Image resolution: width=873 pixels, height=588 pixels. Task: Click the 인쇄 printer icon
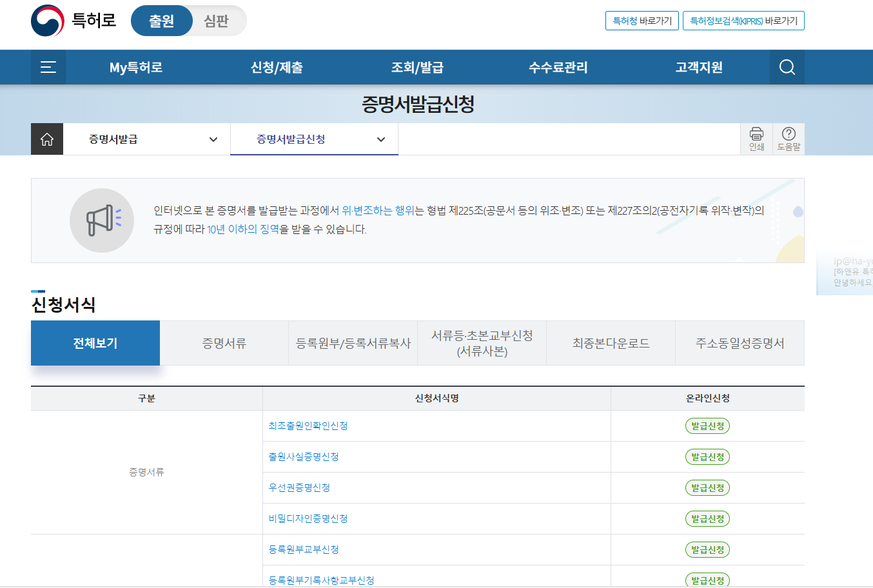point(756,139)
